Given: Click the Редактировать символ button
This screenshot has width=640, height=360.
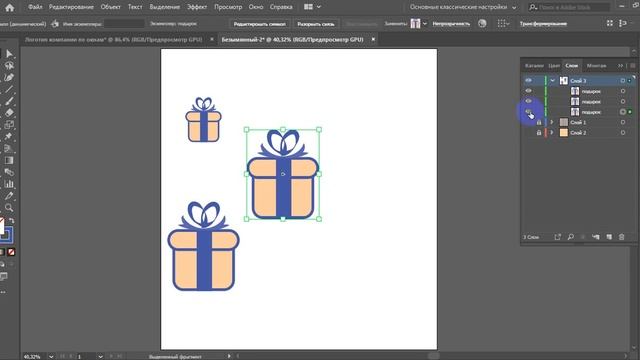Looking at the screenshot, I should pyautogui.click(x=260, y=24).
